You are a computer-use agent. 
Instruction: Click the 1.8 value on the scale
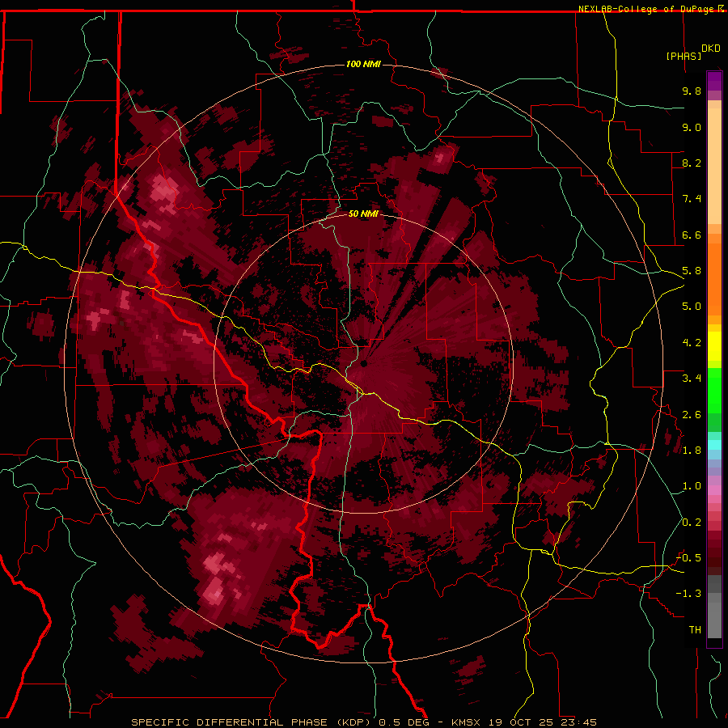point(692,451)
